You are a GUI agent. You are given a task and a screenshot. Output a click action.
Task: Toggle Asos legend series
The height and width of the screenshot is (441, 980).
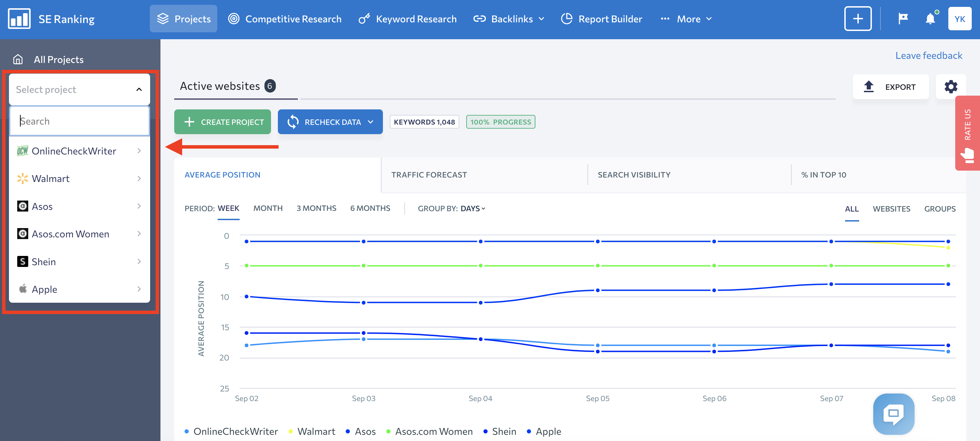360,431
